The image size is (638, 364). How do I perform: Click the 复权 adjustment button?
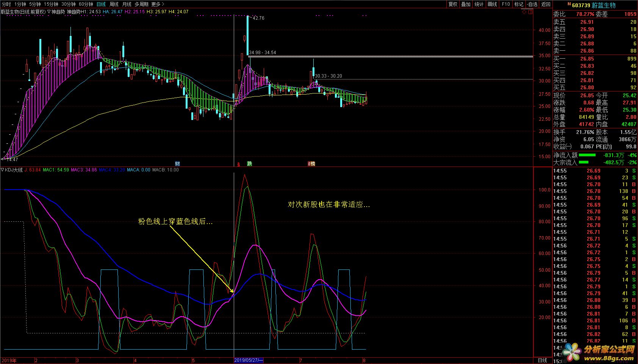(x=453, y=4)
